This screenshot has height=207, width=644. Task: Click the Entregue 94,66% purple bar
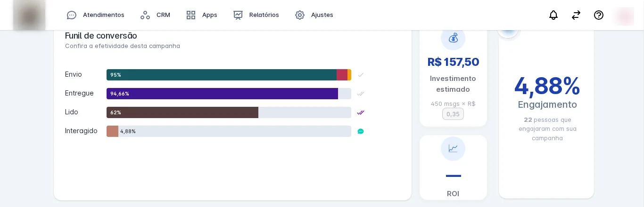point(222,94)
